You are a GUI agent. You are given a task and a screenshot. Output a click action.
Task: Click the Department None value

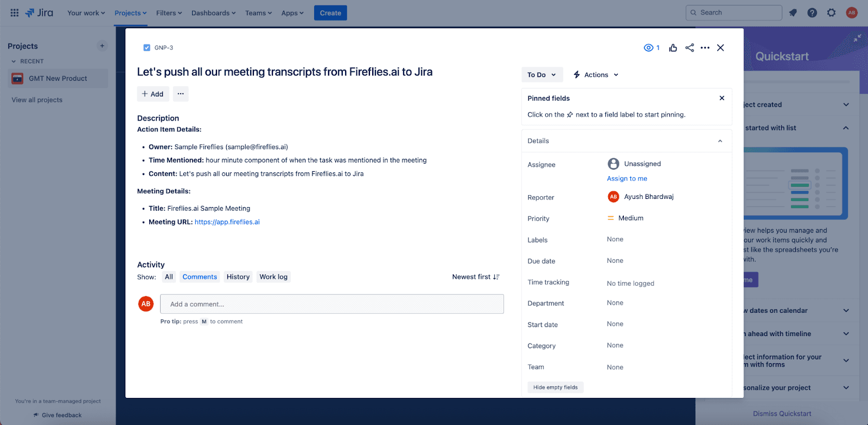tap(615, 302)
